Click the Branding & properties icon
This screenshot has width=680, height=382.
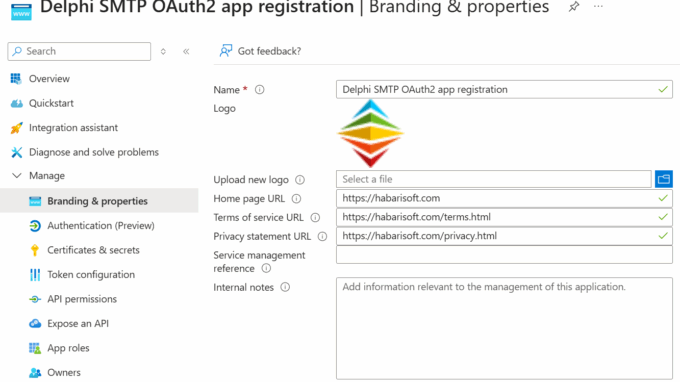click(x=35, y=201)
